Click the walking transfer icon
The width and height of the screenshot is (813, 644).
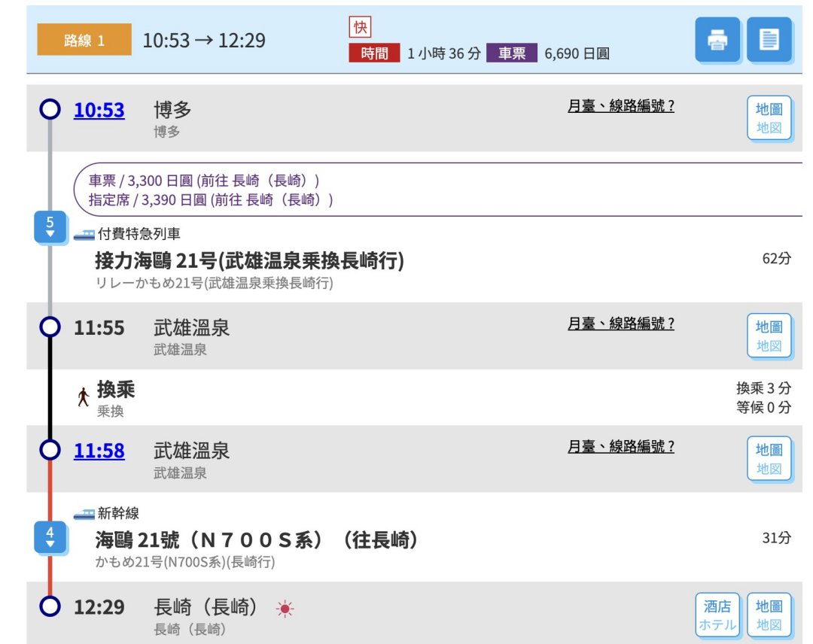[84, 397]
